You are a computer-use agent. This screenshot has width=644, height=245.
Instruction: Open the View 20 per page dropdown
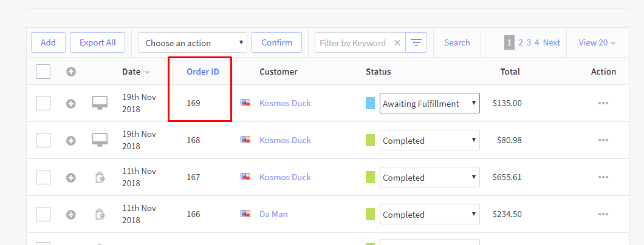pyautogui.click(x=597, y=42)
